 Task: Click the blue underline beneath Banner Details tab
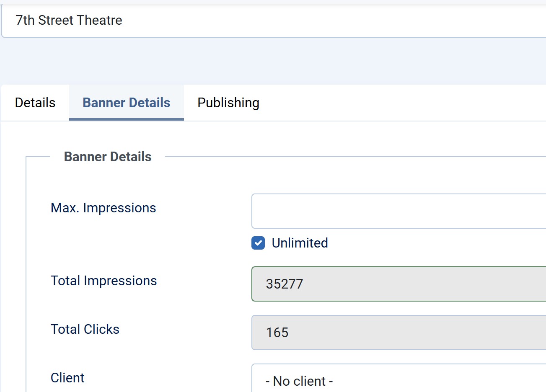click(126, 119)
